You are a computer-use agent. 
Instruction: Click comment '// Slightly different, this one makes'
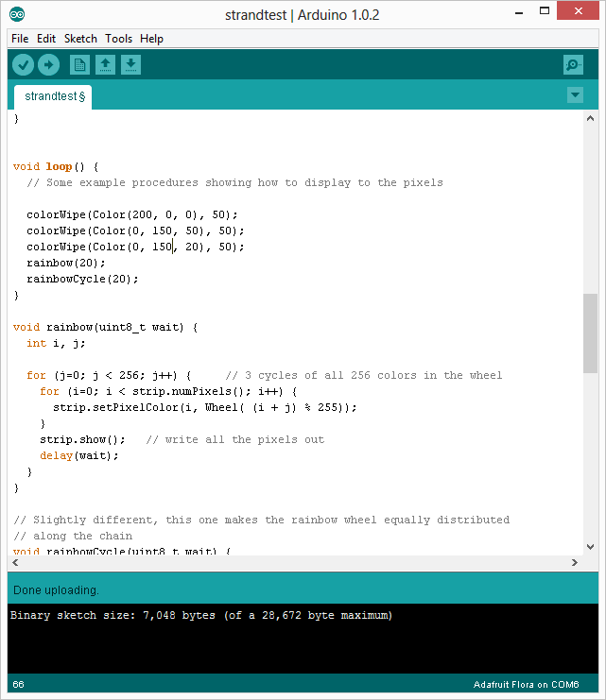[262, 521]
